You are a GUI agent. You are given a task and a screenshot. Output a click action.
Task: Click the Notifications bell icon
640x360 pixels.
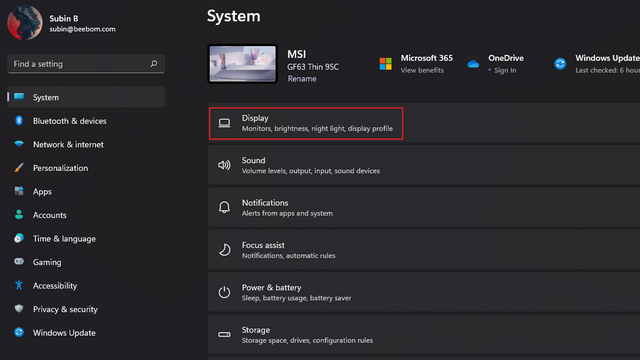tap(224, 207)
